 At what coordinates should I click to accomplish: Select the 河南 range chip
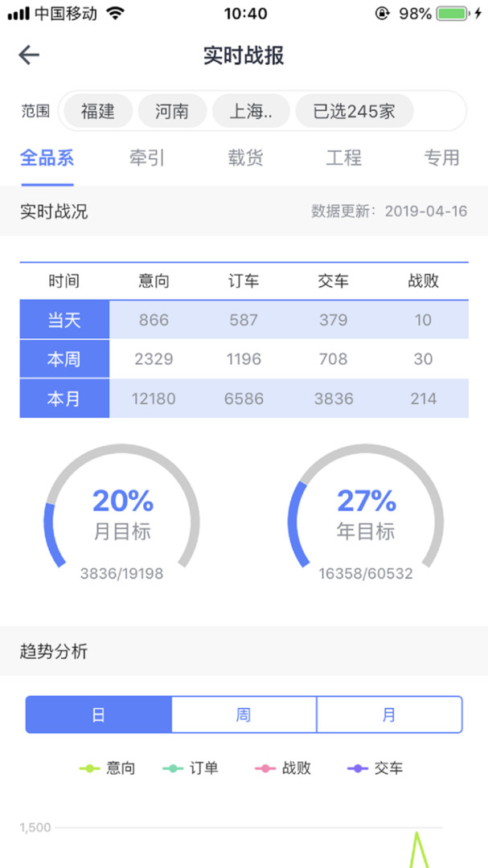[172, 111]
